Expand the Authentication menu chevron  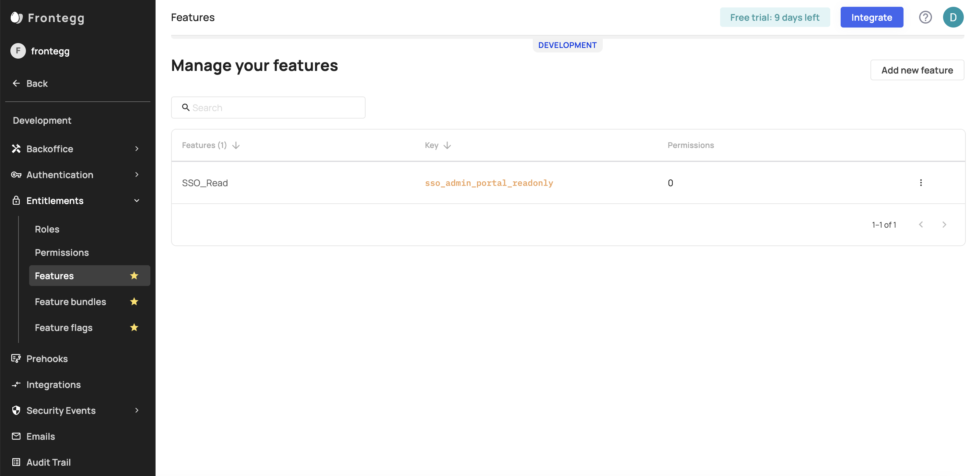137,175
